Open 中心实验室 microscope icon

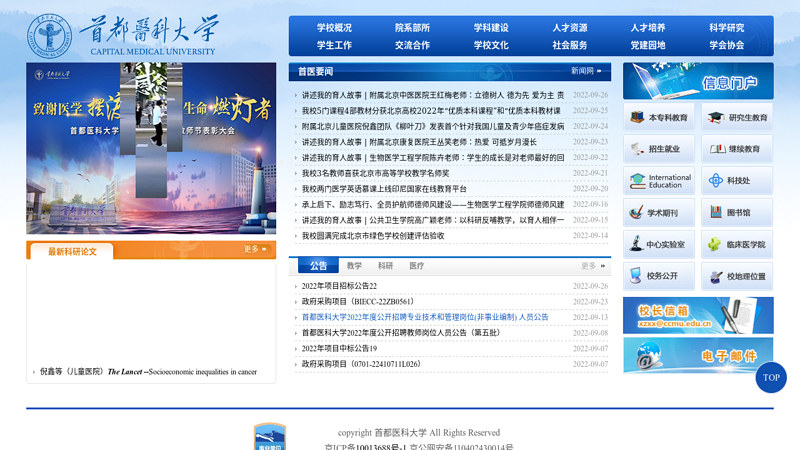(x=659, y=244)
